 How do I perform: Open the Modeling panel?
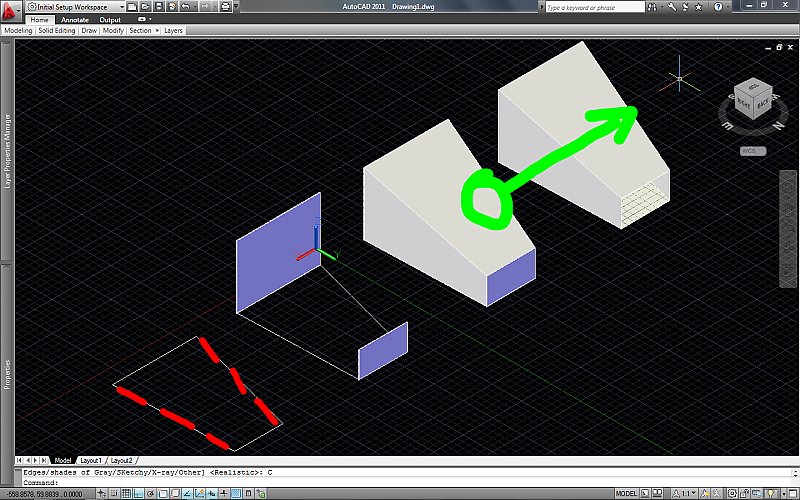(18, 31)
